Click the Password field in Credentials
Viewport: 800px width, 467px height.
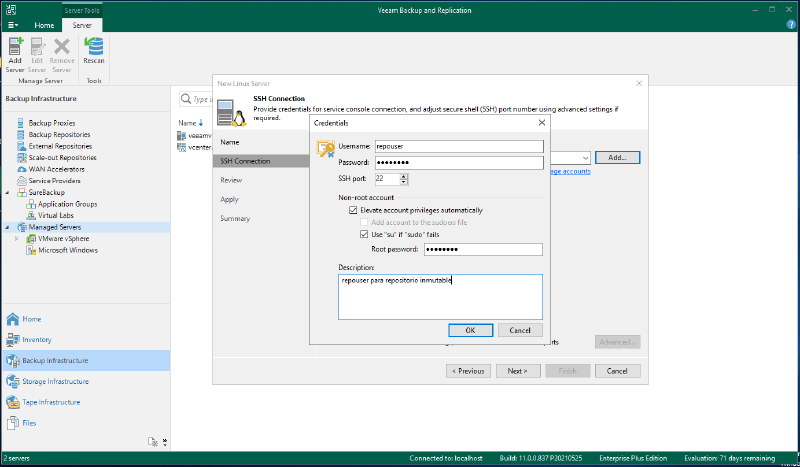pyautogui.click(x=459, y=163)
